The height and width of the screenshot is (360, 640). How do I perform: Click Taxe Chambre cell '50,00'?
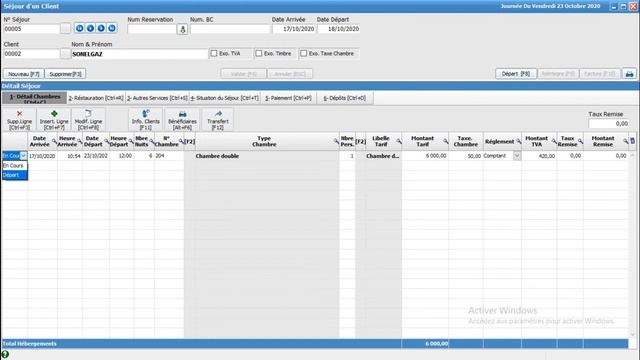coord(466,156)
